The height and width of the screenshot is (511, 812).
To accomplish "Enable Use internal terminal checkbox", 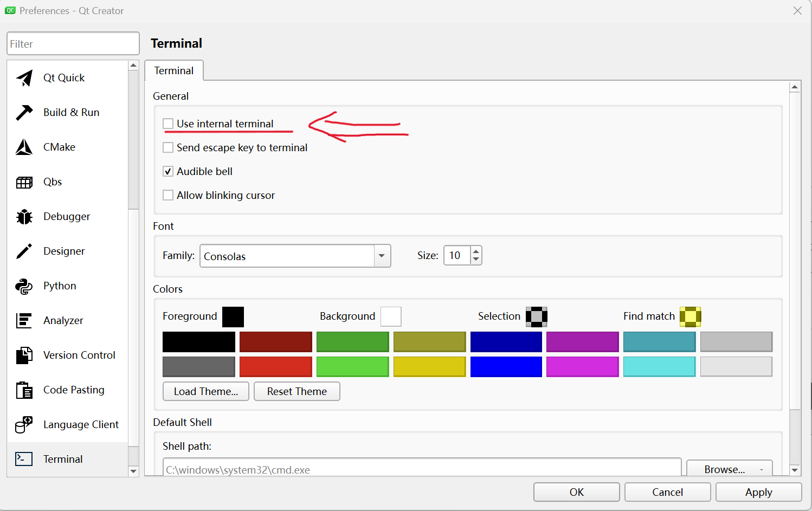I will (x=168, y=124).
